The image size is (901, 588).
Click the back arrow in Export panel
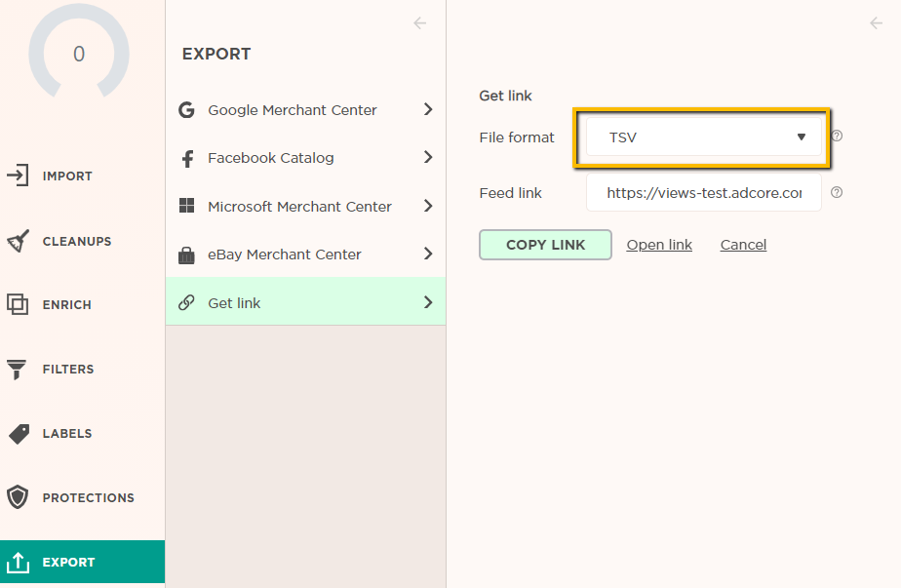[420, 23]
